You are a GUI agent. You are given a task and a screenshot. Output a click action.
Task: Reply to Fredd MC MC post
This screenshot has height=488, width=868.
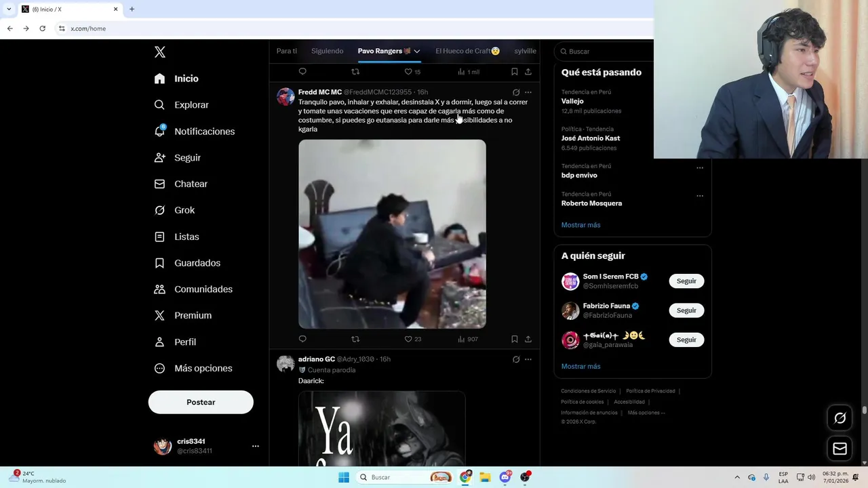coord(302,339)
